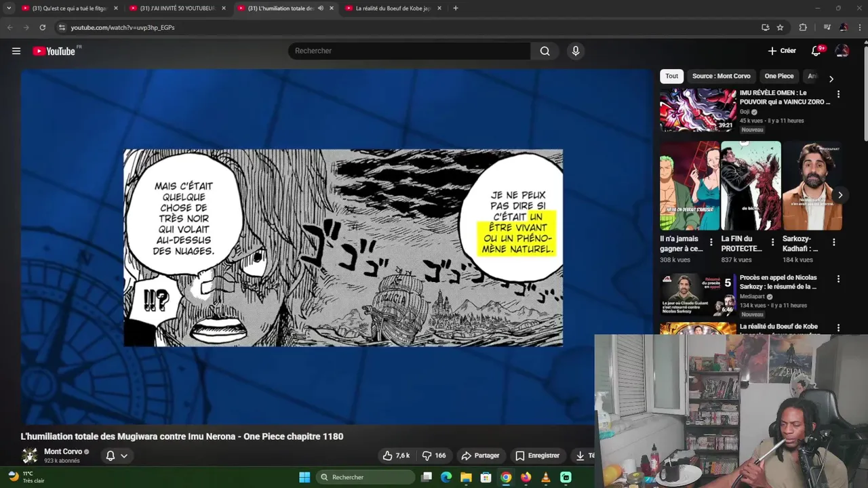868x488 pixels.
Task: Open the Chrome profile avatar
Action: (844, 27)
